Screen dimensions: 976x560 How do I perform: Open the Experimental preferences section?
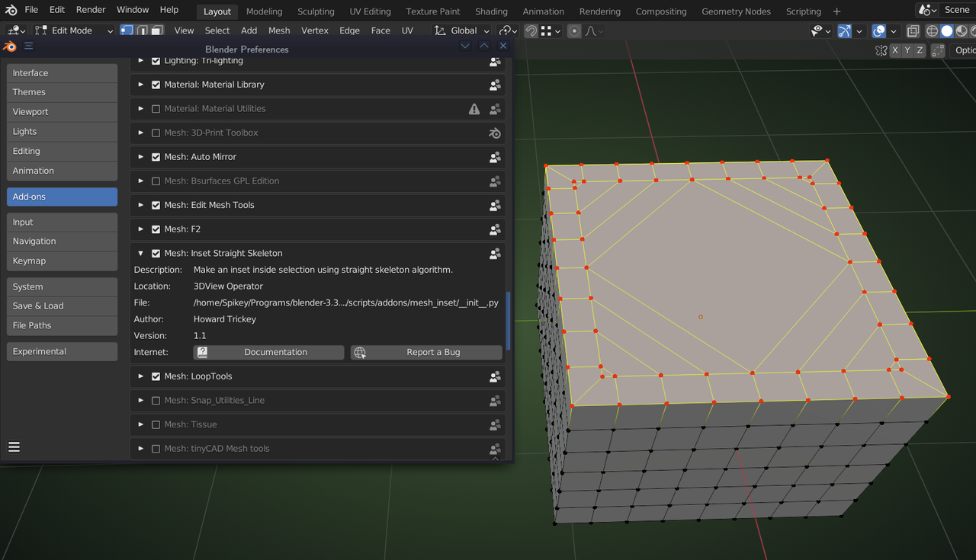pos(63,351)
